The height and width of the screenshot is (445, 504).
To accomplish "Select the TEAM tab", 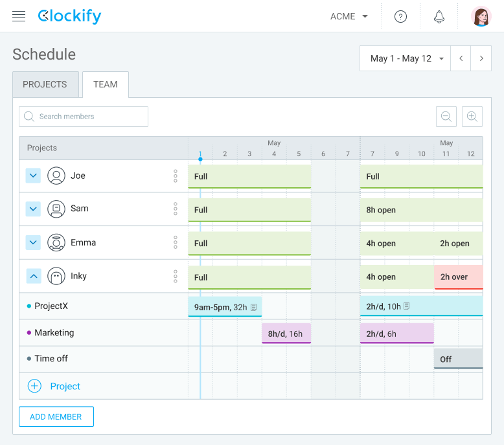I will click(105, 84).
